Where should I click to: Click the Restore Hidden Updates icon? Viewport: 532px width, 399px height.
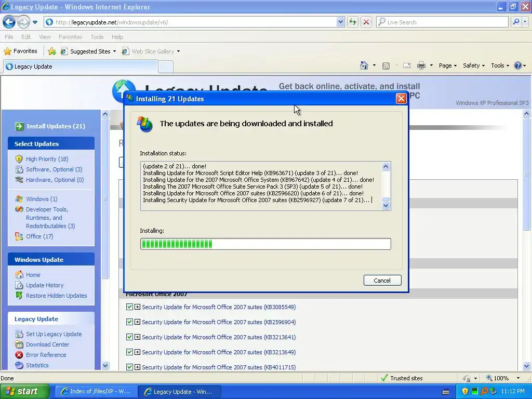(x=19, y=296)
